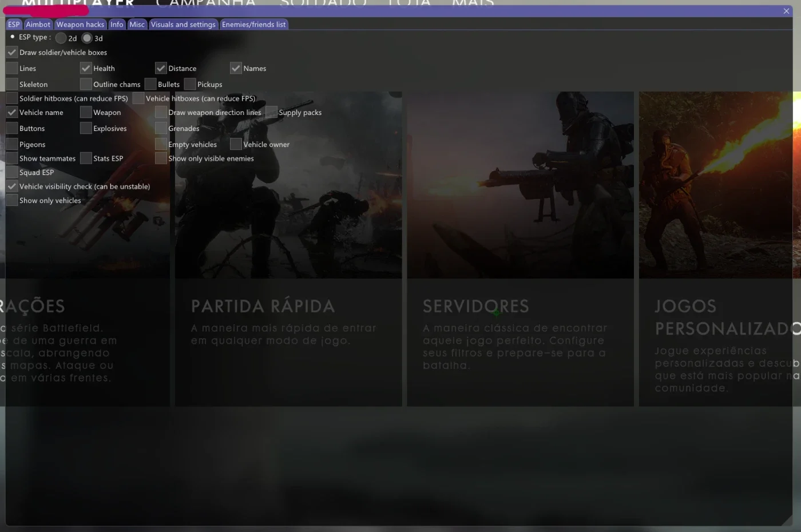The width and height of the screenshot is (801, 532).
Task: Enable the Bullets checkbox
Action: coord(150,84)
